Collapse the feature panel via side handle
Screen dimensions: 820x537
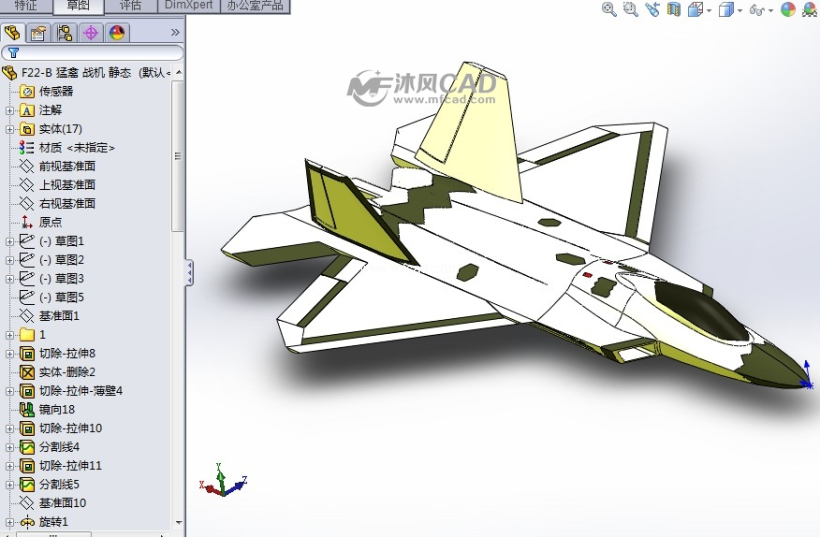pyautogui.click(x=189, y=273)
